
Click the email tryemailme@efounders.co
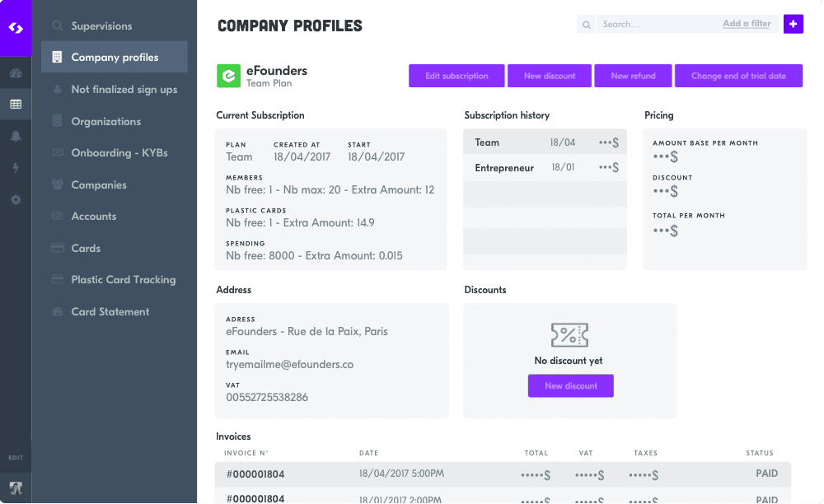pos(289,364)
